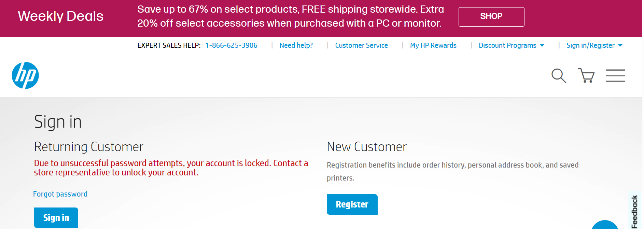Open the Forgot password link

tap(60, 194)
